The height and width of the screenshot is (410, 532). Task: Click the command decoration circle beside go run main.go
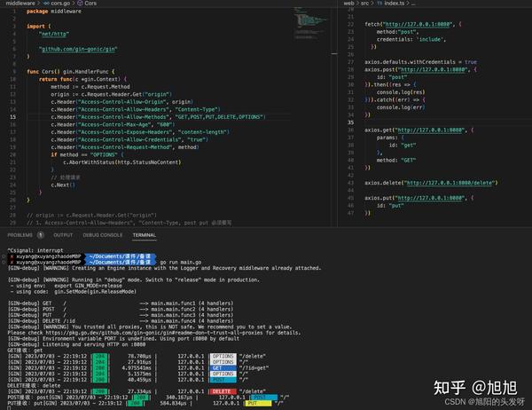4,262
